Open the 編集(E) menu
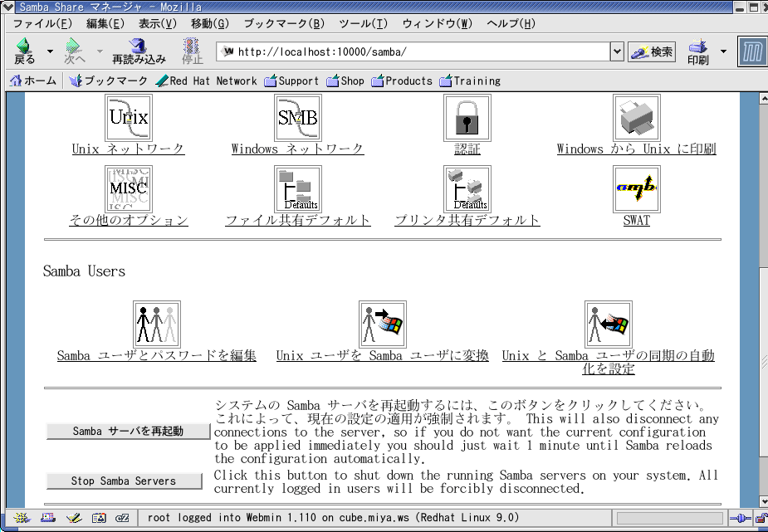This screenshot has height=532, width=768. pos(105,23)
